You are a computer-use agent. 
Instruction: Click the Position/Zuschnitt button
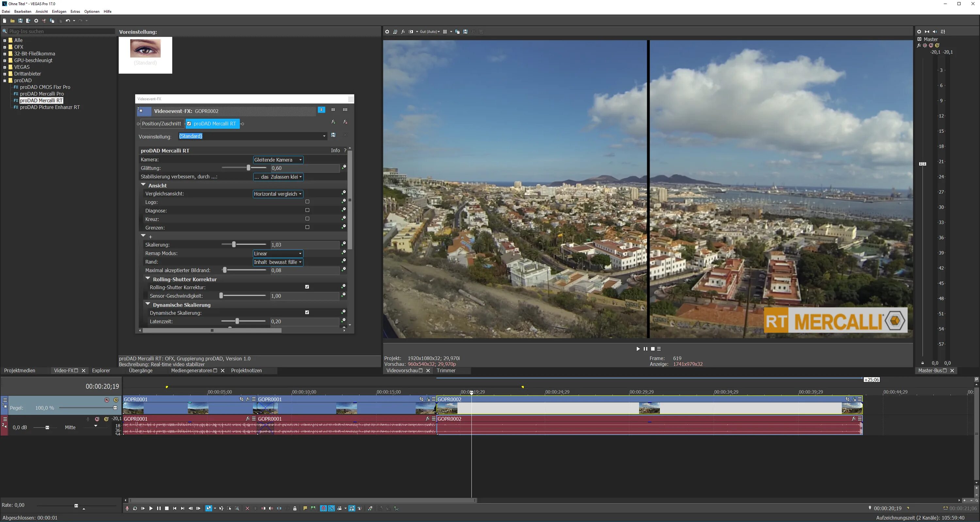coord(161,124)
